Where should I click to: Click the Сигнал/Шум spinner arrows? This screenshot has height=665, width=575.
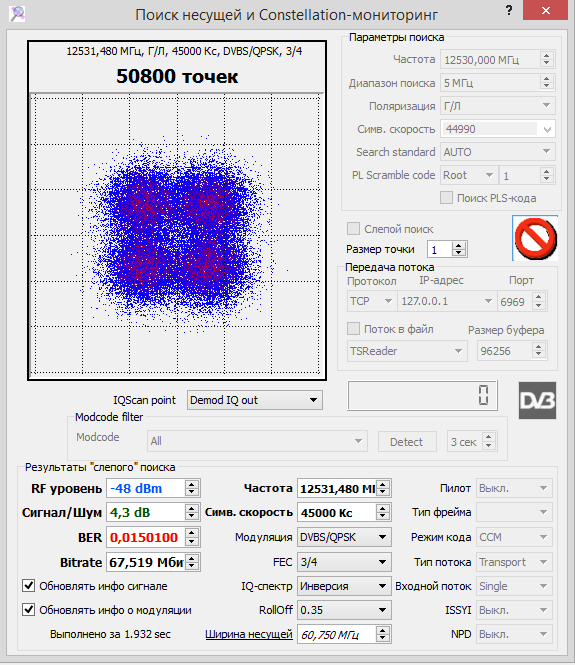192,513
